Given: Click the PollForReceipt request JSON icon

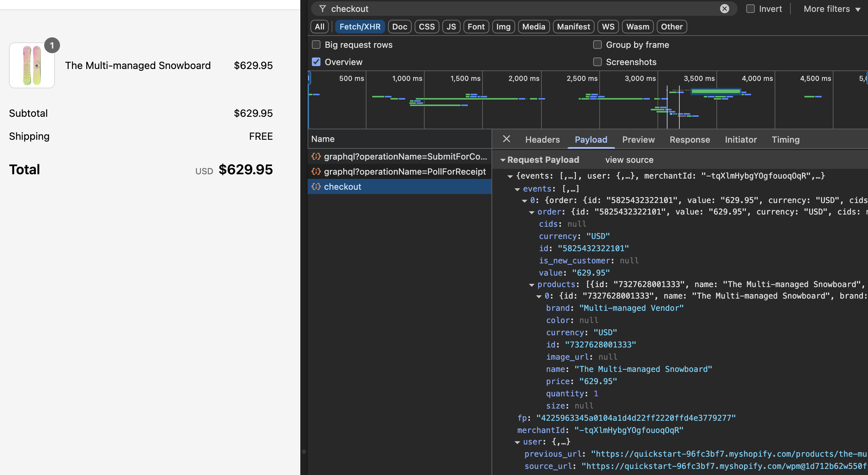Looking at the screenshot, I should click(316, 171).
